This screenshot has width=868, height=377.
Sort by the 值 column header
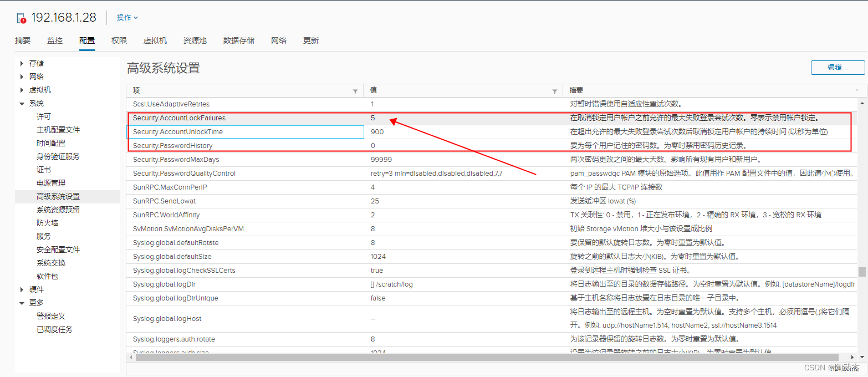point(374,90)
